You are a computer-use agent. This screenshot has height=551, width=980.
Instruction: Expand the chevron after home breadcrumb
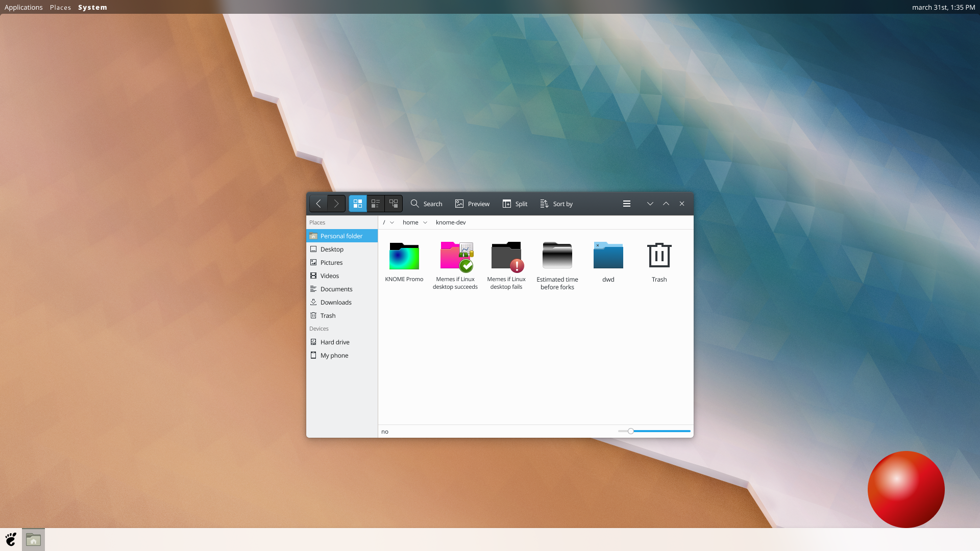pos(425,222)
